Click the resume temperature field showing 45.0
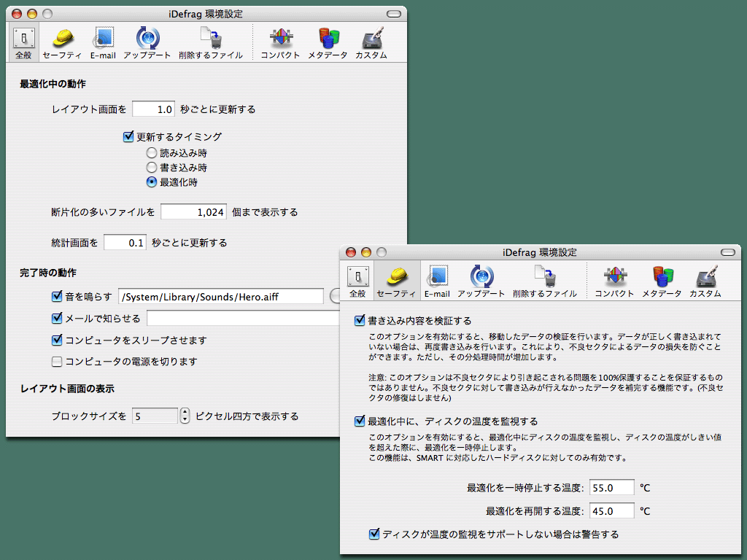Viewport: 747px width, 560px height. (612, 511)
